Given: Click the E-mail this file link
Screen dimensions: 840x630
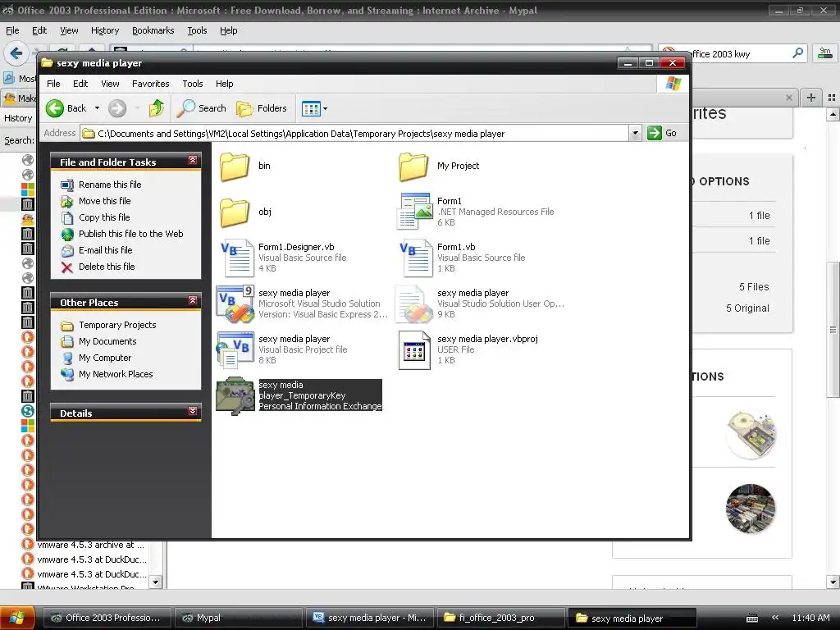Looking at the screenshot, I should 106,251.
